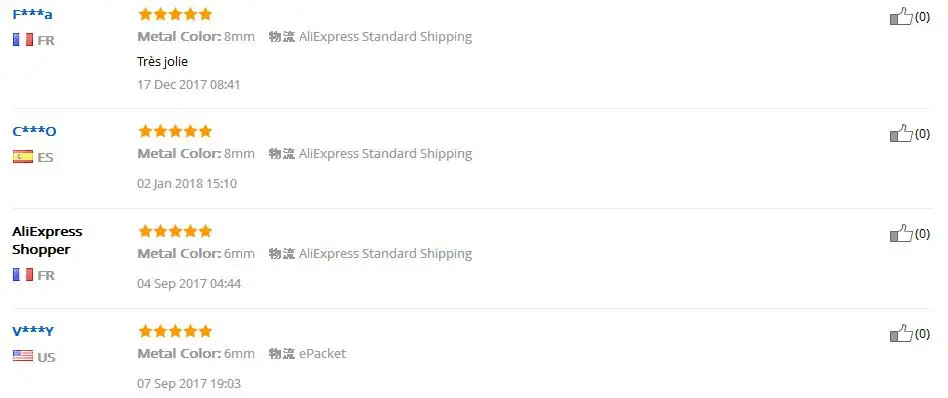Viewport: 948px width, 398px height.
Task: Mark V***Y's review as helpful
Action: tap(901, 333)
